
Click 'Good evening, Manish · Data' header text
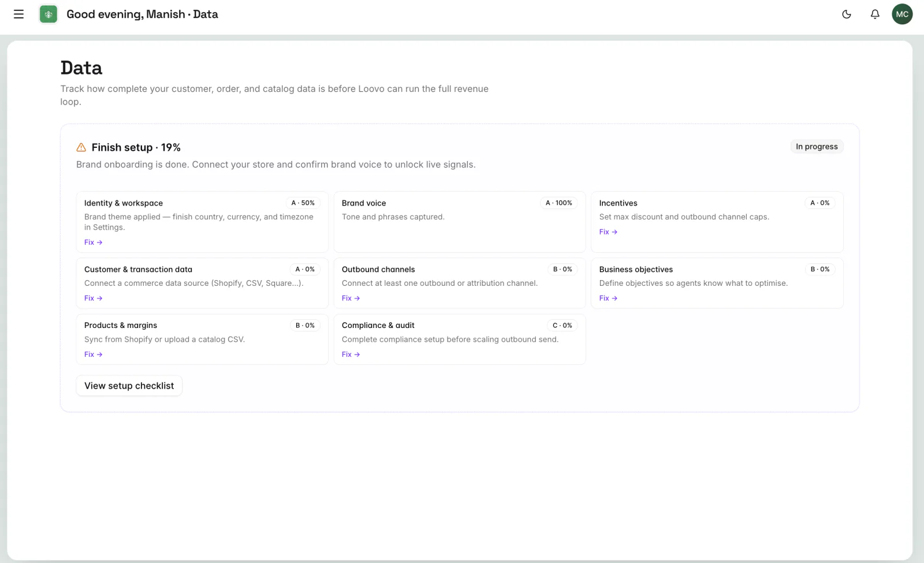[x=142, y=14]
